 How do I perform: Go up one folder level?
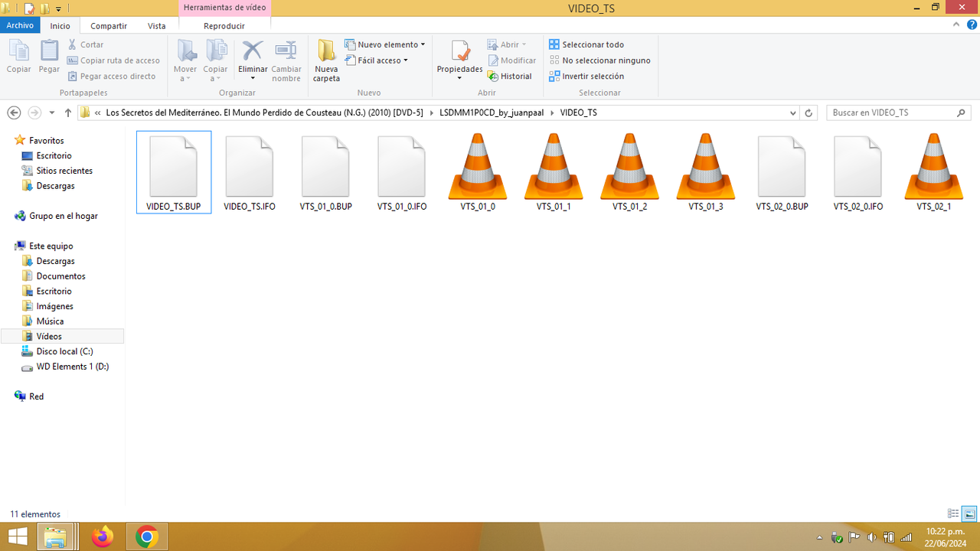coord(68,112)
